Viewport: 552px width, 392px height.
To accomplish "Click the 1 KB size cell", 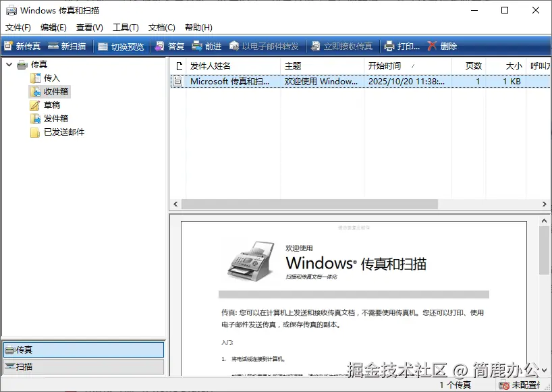I will 512,81.
